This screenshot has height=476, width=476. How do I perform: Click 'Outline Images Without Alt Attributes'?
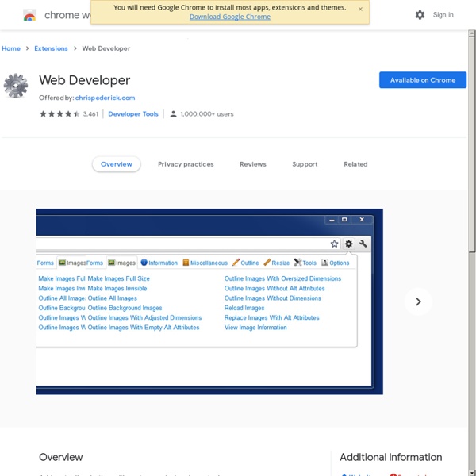click(274, 289)
